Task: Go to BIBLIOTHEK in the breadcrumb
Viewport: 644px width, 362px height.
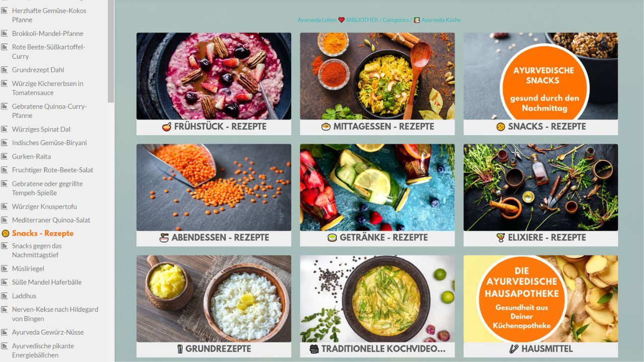Action: [362, 20]
